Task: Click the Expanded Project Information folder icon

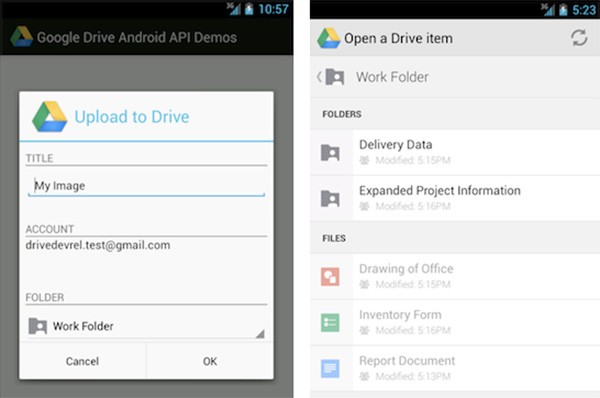Action: [330, 199]
